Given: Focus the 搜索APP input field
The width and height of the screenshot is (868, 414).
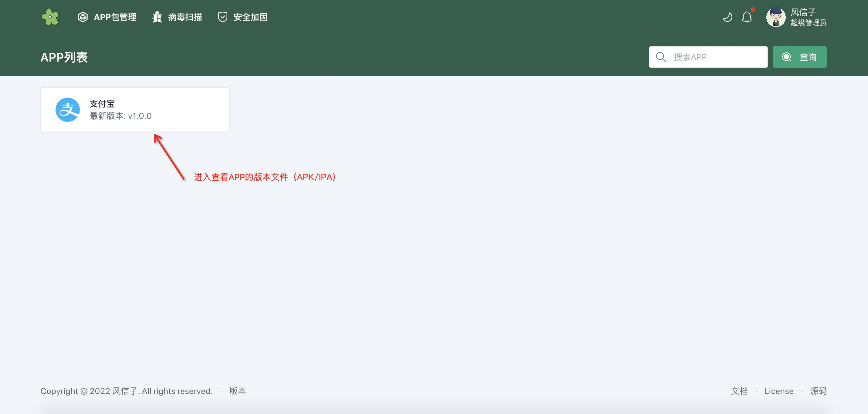Looking at the screenshot, I should pos(708,57).
